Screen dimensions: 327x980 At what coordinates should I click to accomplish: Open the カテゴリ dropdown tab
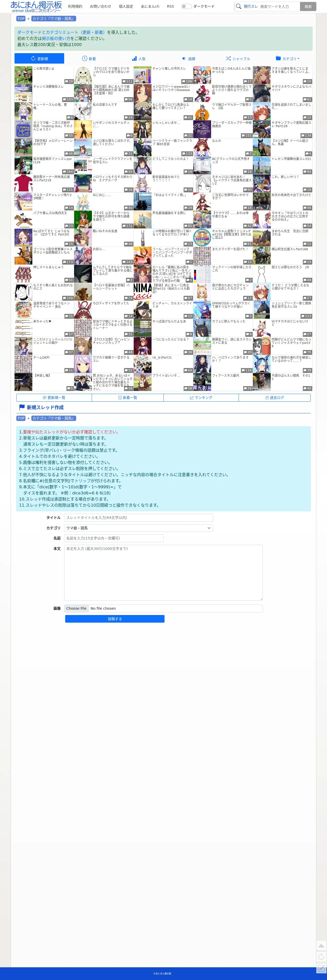point(287,58)
